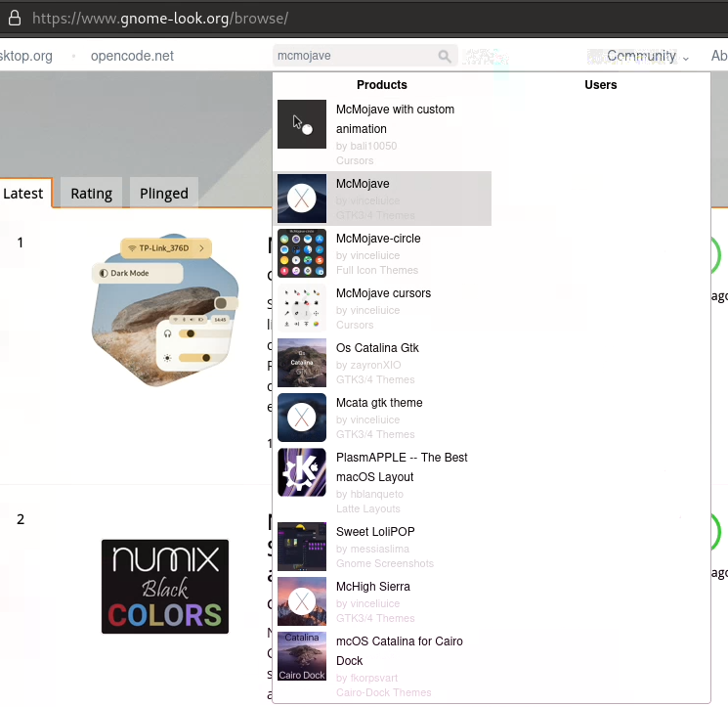Viewport: 728px width, 707px height.
Task: Switch to the Latest tab
Action: [23, 194]
